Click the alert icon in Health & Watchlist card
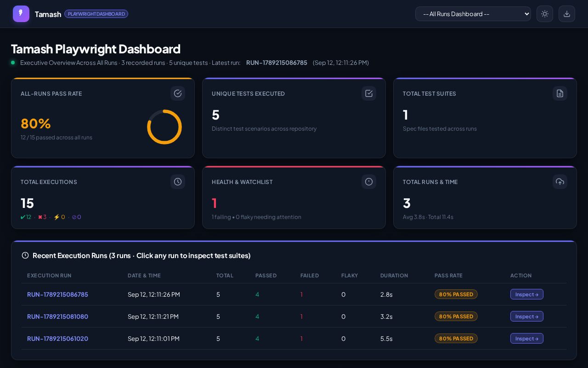 [x=369, y=182]
